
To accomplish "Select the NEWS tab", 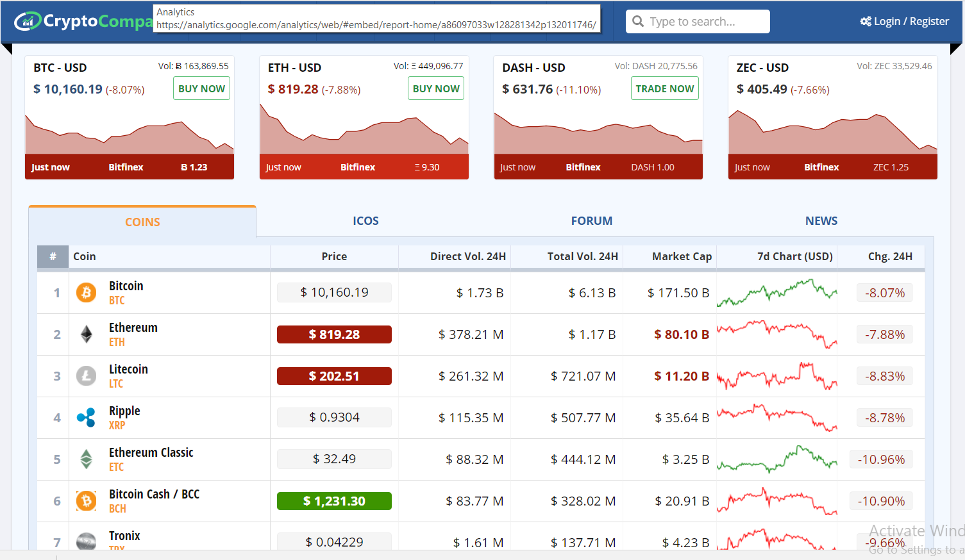I will coord(821,221).
